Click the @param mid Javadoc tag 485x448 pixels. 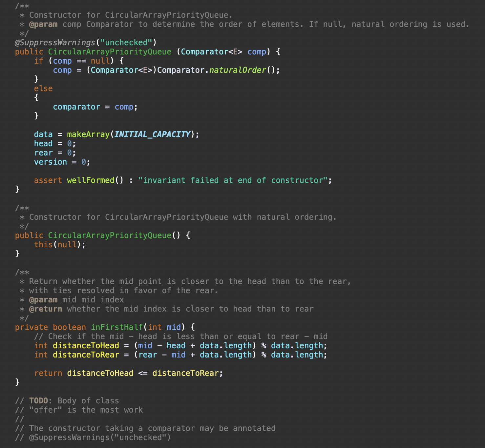coord(44,299)
